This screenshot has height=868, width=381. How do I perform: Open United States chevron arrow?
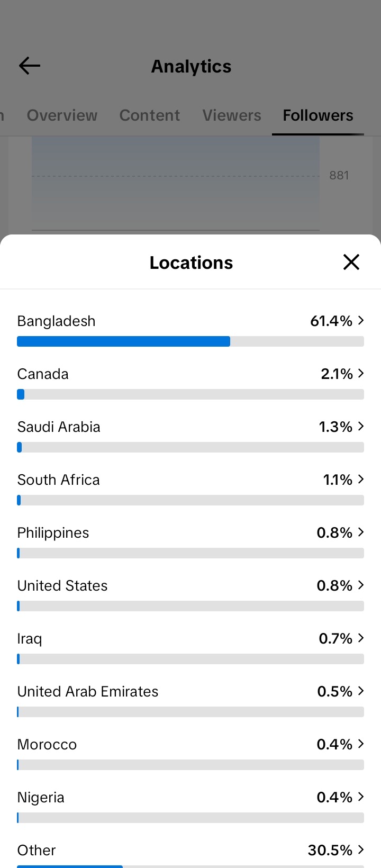[361, 585]
